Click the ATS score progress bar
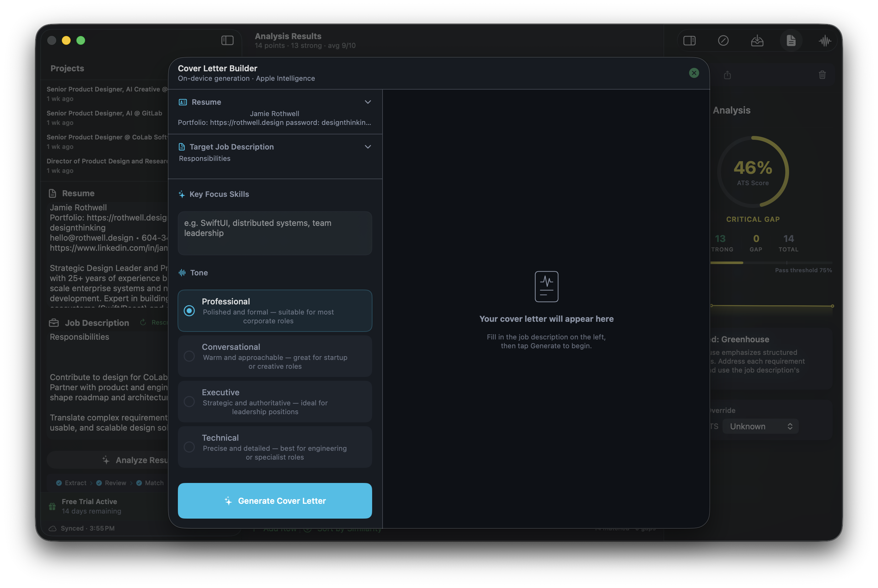The height and width of the screenshot is (588, 878). (x=771, y=263)
